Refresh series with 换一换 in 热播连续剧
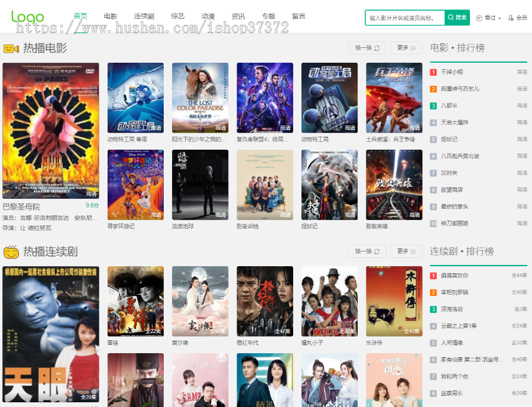This screenshot has height=407, width=532. click(368, 251)
